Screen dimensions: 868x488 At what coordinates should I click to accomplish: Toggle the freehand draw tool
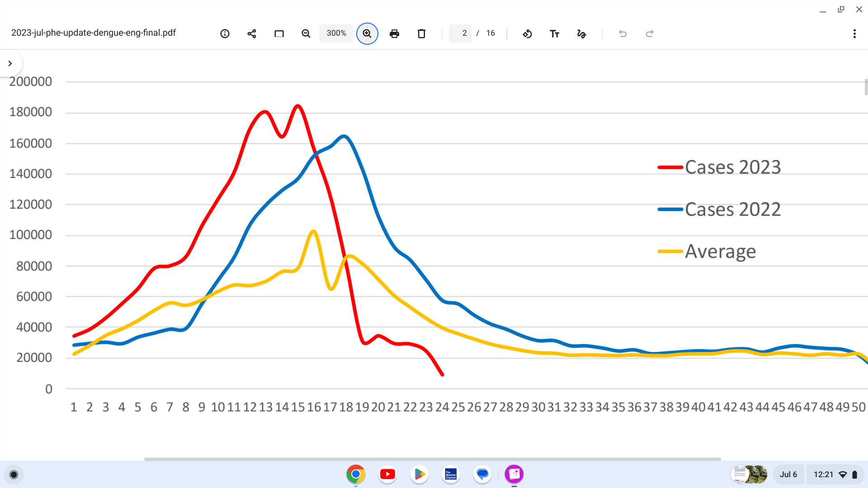coord(581,33)
